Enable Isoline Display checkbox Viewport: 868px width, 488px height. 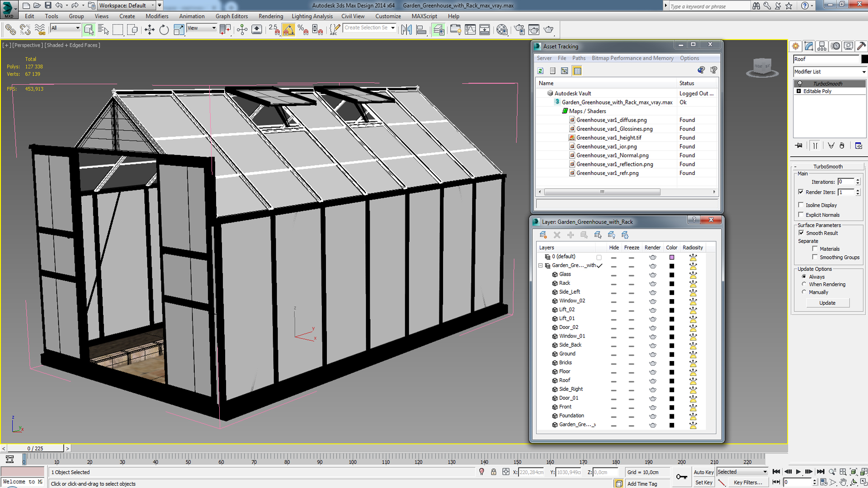801,205
